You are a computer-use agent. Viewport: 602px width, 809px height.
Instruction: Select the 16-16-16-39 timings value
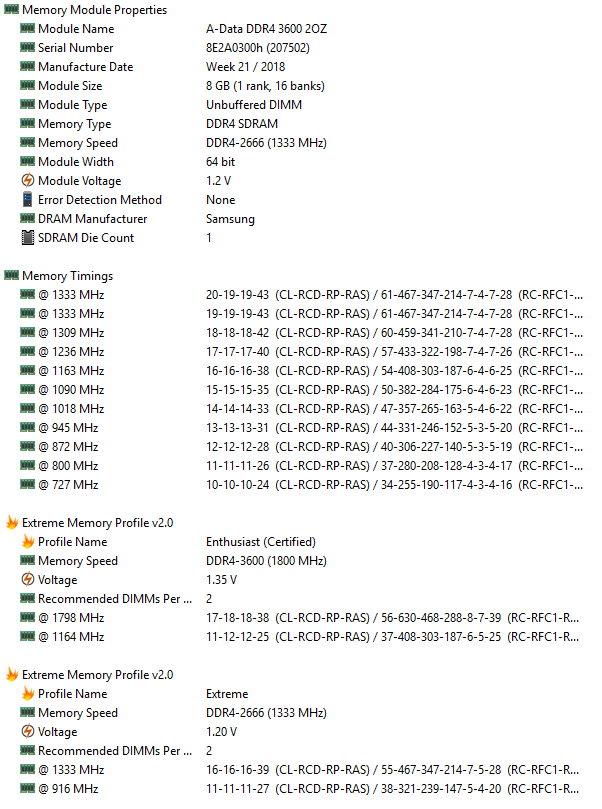click(x=237, y=770)
